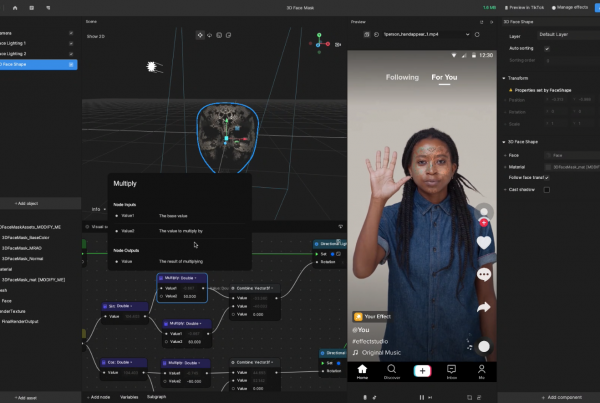This screenshot has height=403, width=600.
Task: Open the Variables tab in graph panel
Action: pos(129,397)
